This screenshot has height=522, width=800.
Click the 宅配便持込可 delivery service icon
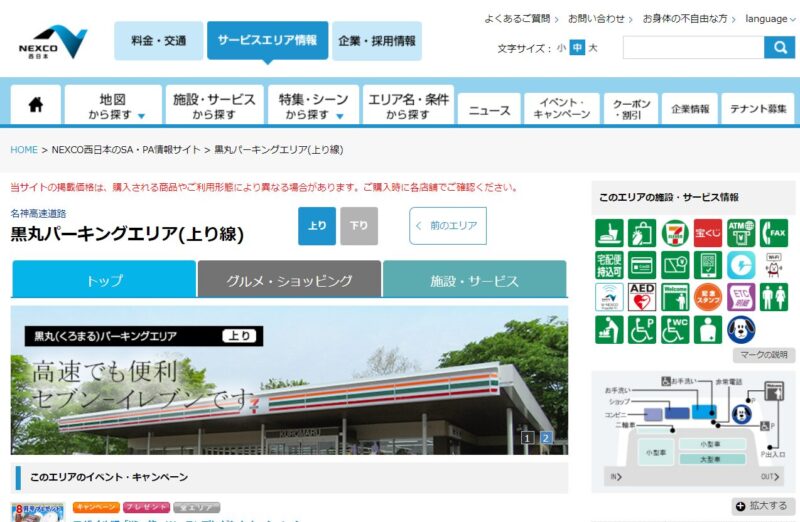[609, 265]
